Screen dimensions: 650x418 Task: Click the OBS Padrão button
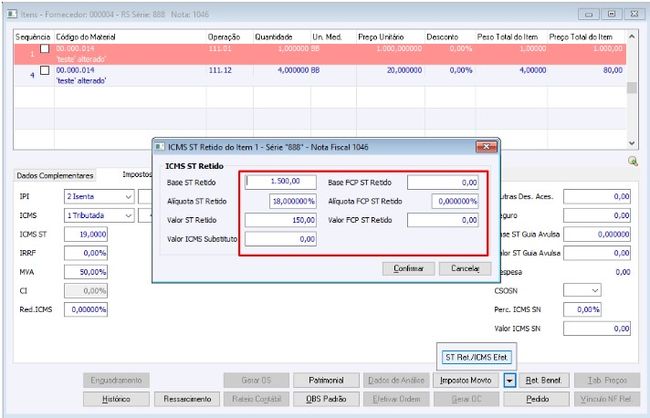pyautogui.click(x=326, y=399)
